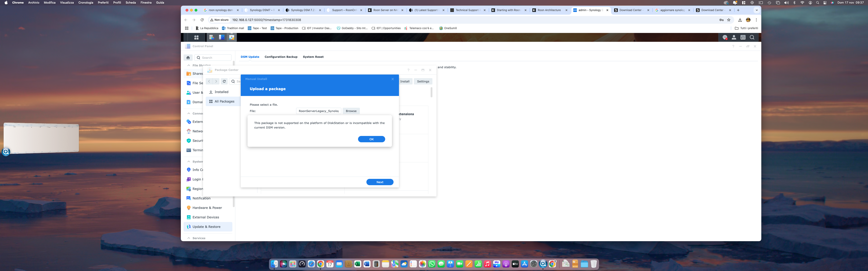Open the Control Panel taskbar icon in DSM
The image size is (868, 271).
pos(221,37)
